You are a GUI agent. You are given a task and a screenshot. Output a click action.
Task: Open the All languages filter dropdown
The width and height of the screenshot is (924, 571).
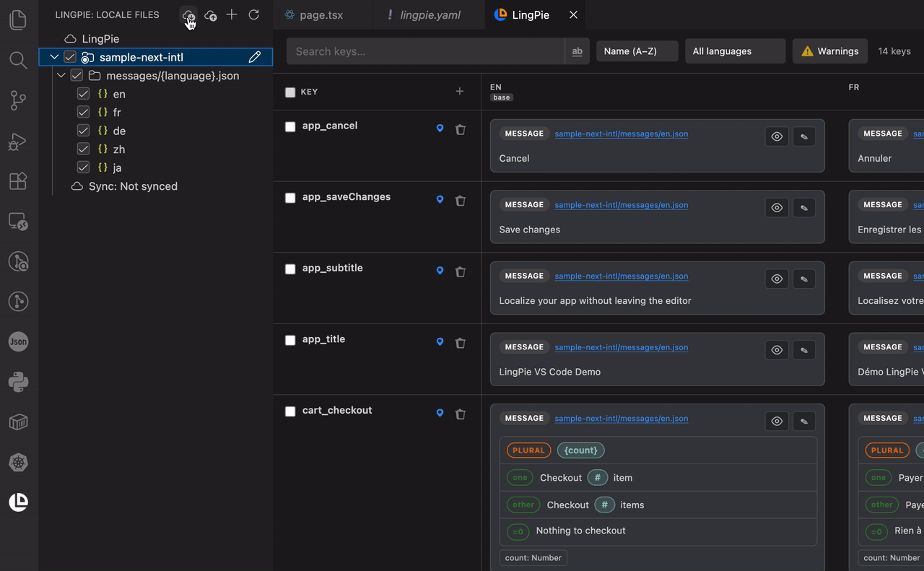[735, 51]
